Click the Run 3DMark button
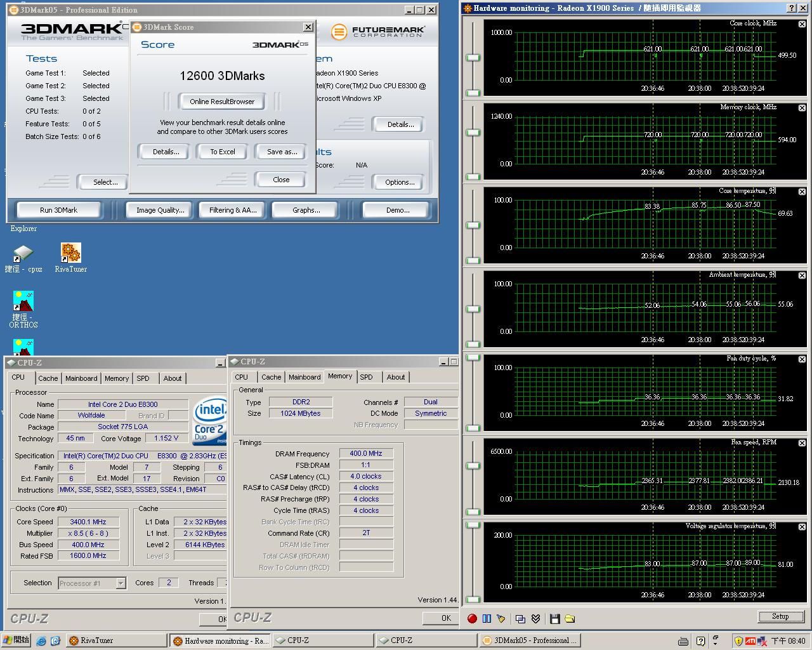The width and height of the screenshot is (812, 650). (58, 210)
